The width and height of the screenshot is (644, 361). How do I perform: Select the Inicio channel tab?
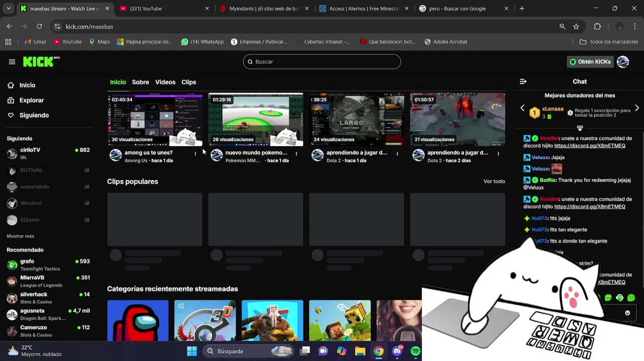pos(118,82)
